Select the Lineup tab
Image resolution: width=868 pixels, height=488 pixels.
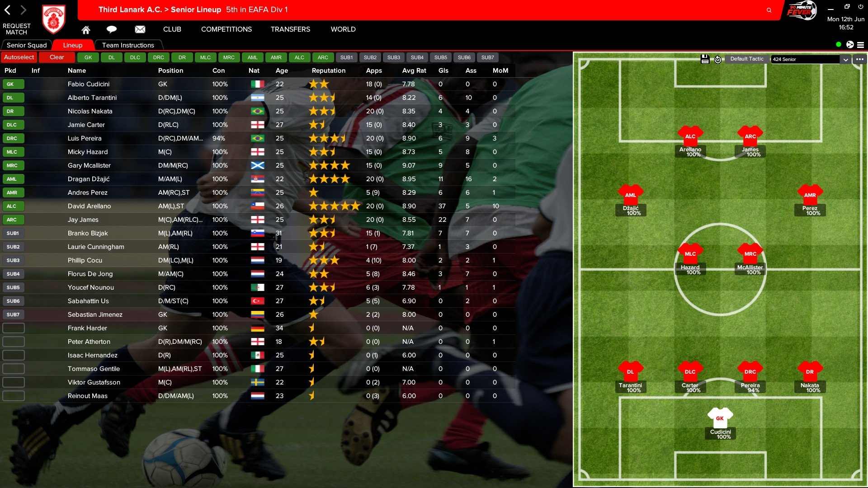(72, 45)
